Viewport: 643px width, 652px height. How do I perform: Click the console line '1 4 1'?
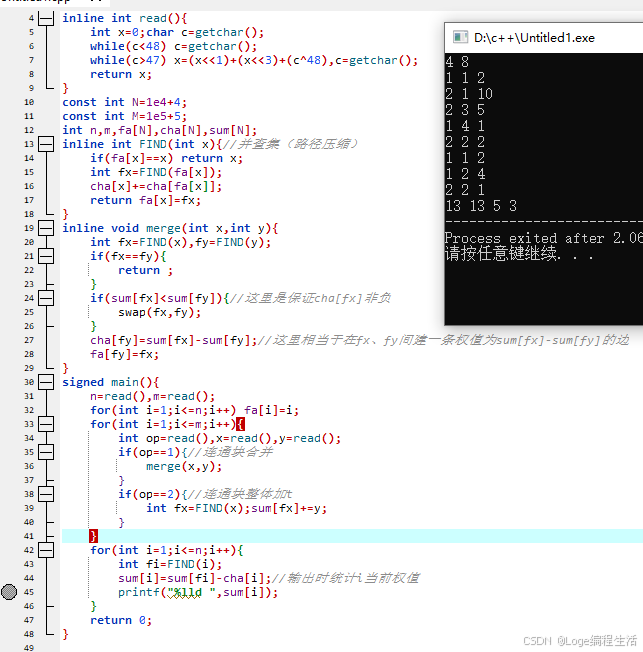[x=465, y=126]
